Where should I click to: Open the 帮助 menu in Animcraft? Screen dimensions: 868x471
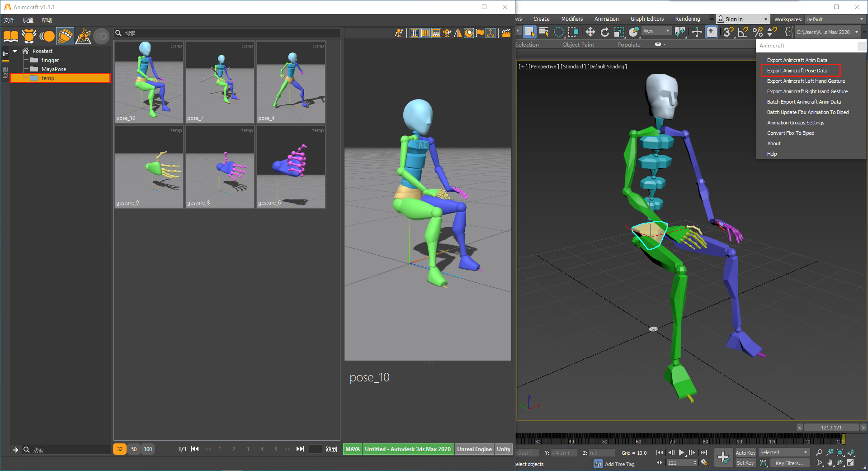[x=47, y=20]
